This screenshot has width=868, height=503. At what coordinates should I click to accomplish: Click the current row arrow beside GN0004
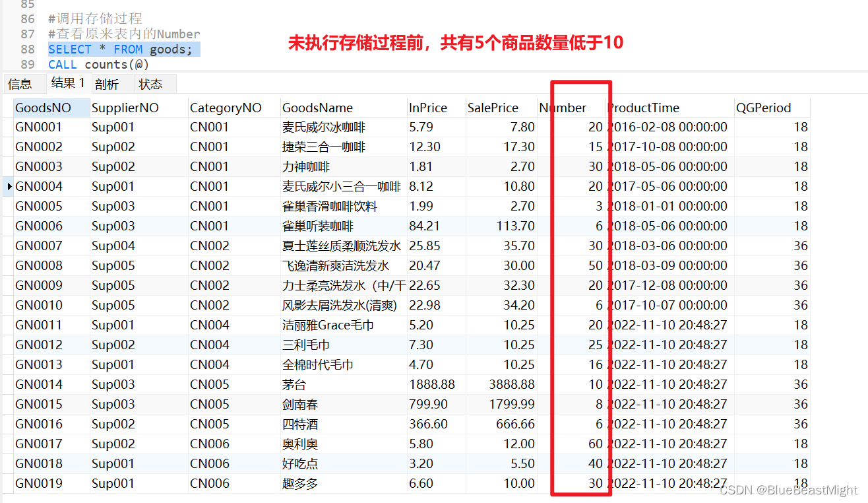click(9, 187)
